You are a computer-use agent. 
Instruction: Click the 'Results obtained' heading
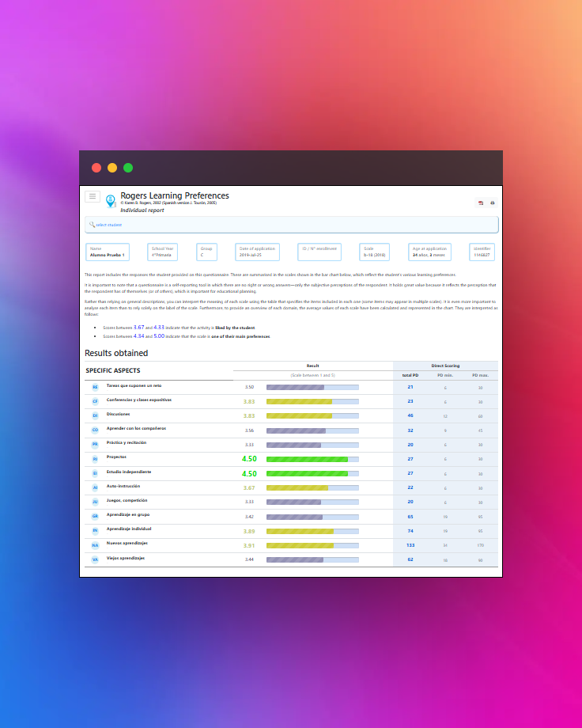pos(116,354)
